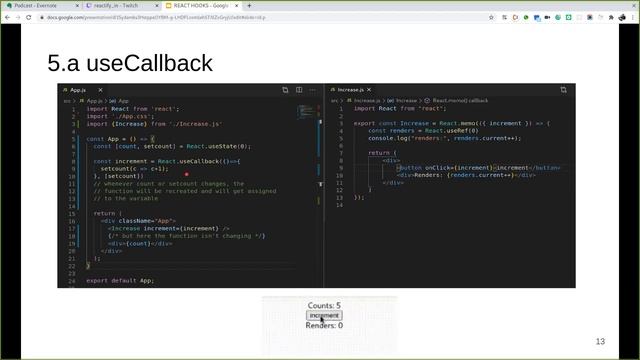Viewport: 640px width, 360px height.
Task: Click the 'export default App;' code line
Action: click(x=120, y=281)
